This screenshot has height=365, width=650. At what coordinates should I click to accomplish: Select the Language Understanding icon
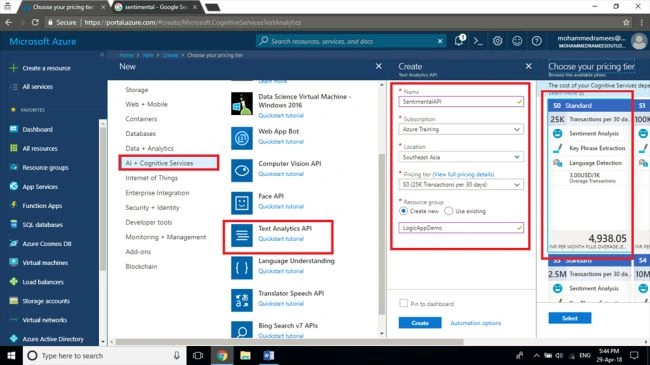pyautogui.click(x=242, y=268)
